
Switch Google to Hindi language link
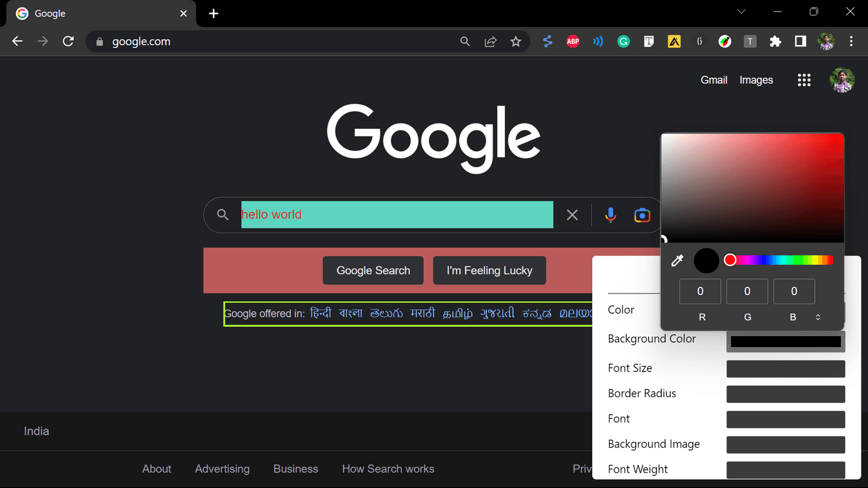321,313
